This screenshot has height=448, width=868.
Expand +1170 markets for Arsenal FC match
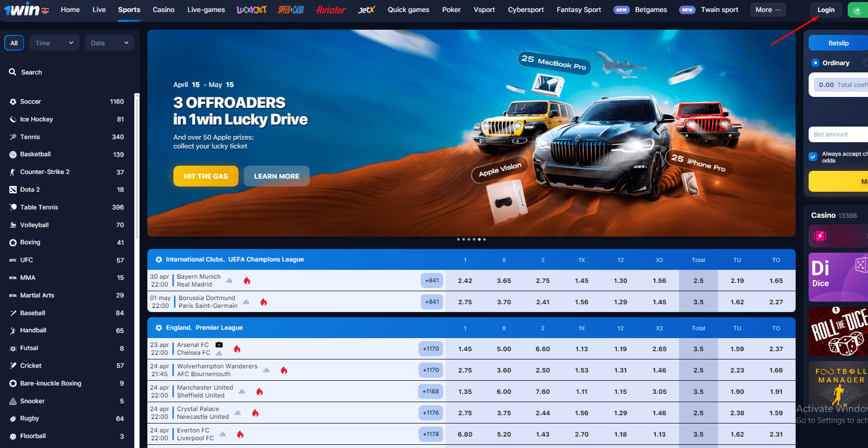431,349
